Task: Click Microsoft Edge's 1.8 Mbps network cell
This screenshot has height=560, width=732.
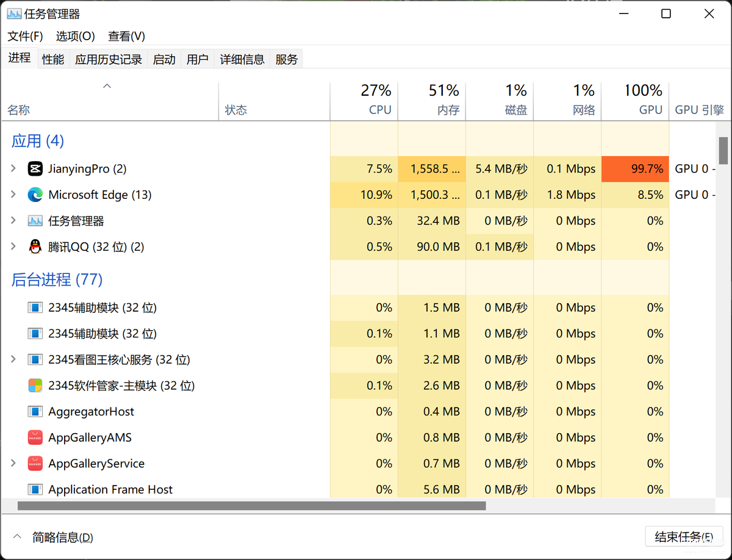Action: coord(567,195)
